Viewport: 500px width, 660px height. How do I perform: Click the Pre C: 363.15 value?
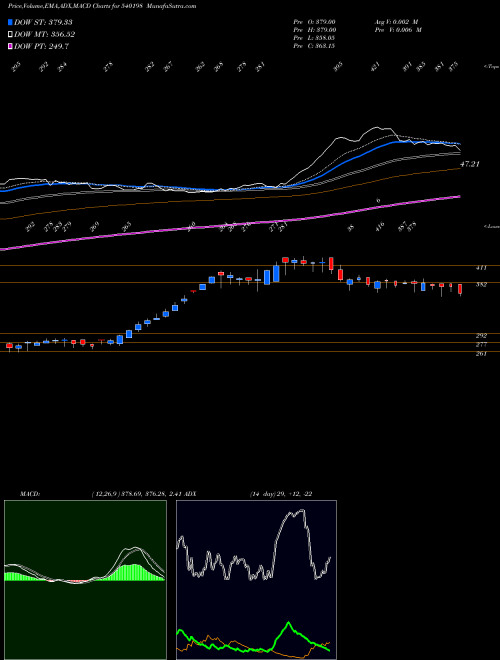tap(314, 46)
